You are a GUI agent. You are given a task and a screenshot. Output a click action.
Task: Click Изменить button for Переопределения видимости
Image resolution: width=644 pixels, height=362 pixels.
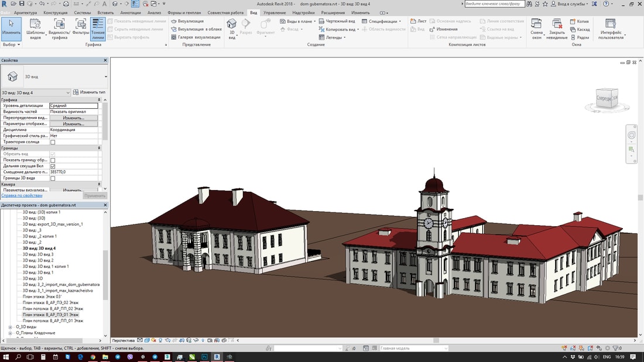pyautogui.click(x=73, y=118)
